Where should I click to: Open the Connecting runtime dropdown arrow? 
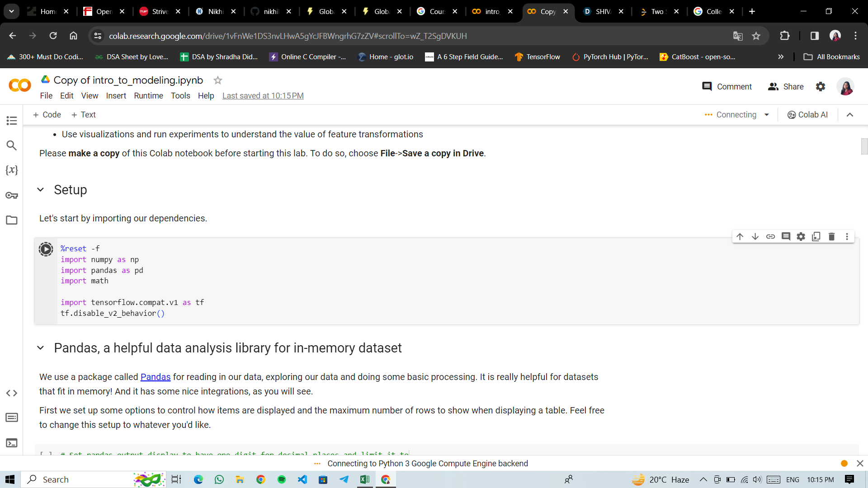(767, 115)
